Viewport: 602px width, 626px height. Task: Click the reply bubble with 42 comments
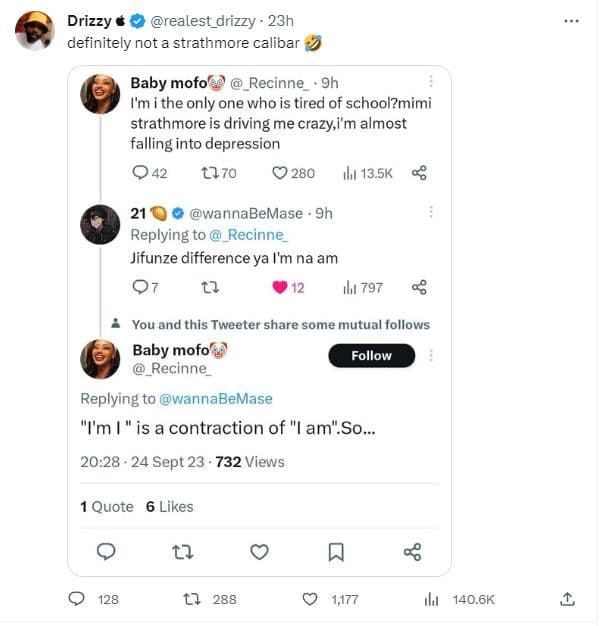click(x=140, y=173)
